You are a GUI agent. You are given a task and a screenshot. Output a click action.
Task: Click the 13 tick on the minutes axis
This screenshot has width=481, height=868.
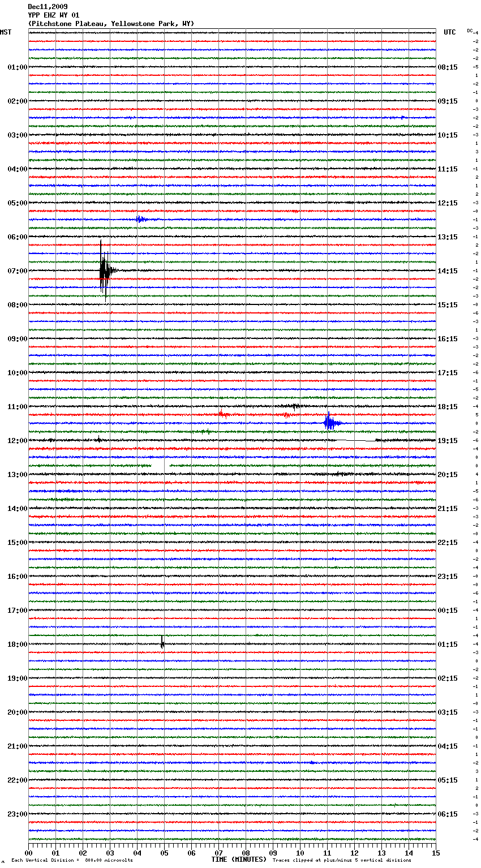click(x=381, y=853)
